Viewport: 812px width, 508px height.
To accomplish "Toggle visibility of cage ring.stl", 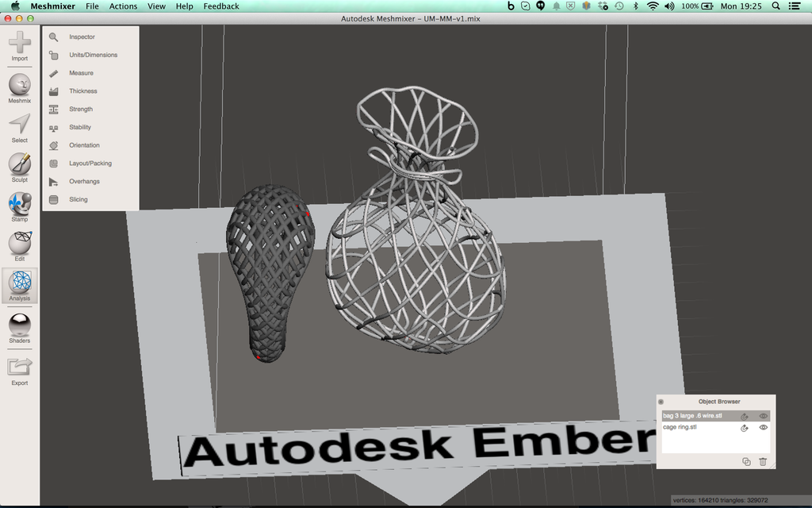I will point(764,427).
